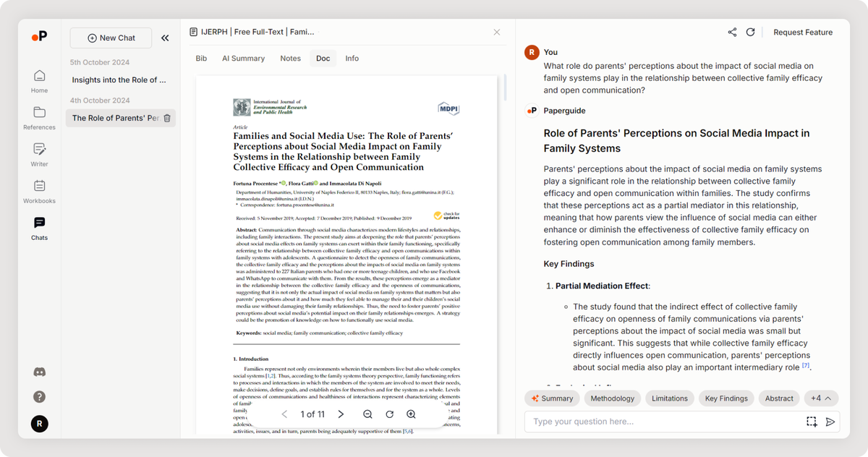
Task: Start a New Chat
Action: 111,38
